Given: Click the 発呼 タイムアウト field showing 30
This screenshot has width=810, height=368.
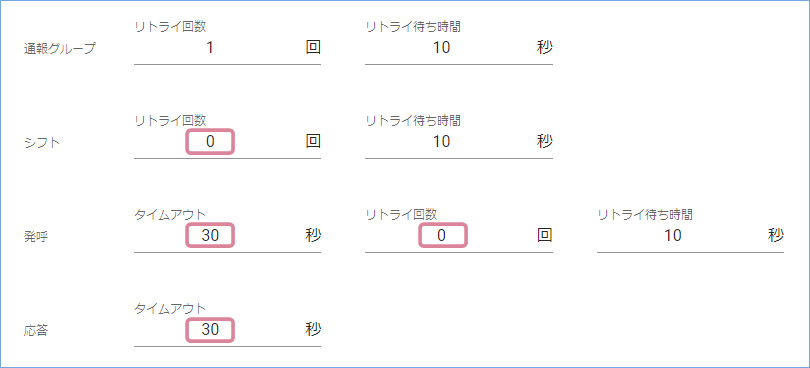Looking at the screenshot, I should pos(227,236).
